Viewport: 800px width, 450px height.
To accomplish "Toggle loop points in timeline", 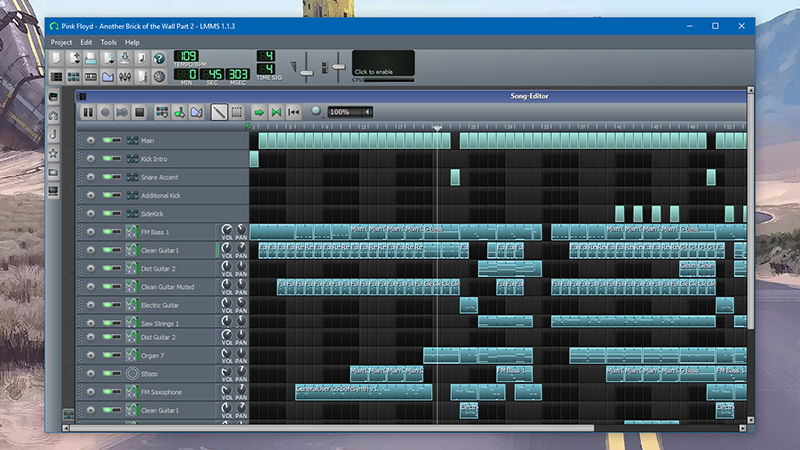I will click(276, 112).
